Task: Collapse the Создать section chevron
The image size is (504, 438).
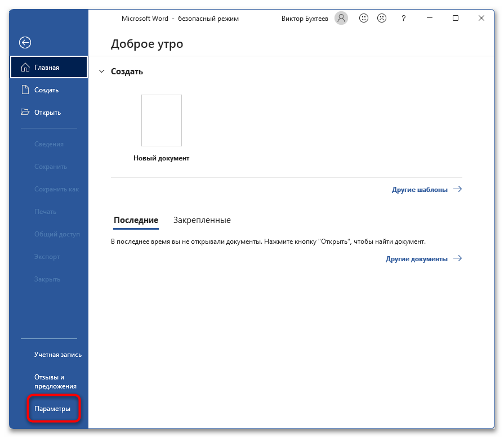Action: [x=101, y=71]
